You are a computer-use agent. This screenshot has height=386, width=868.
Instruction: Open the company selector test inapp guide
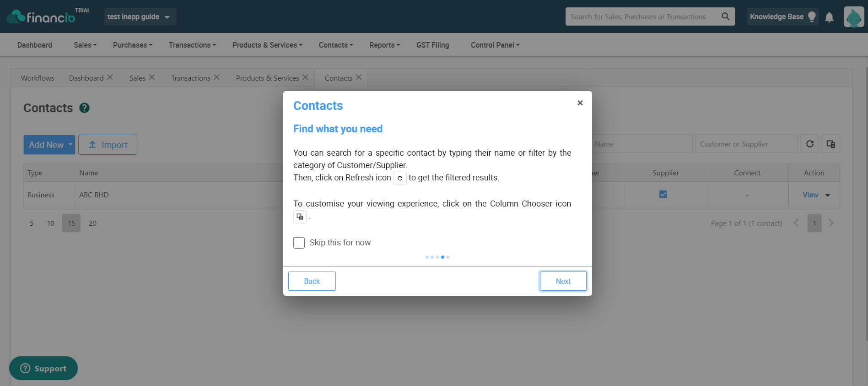(x=140, y=16)
